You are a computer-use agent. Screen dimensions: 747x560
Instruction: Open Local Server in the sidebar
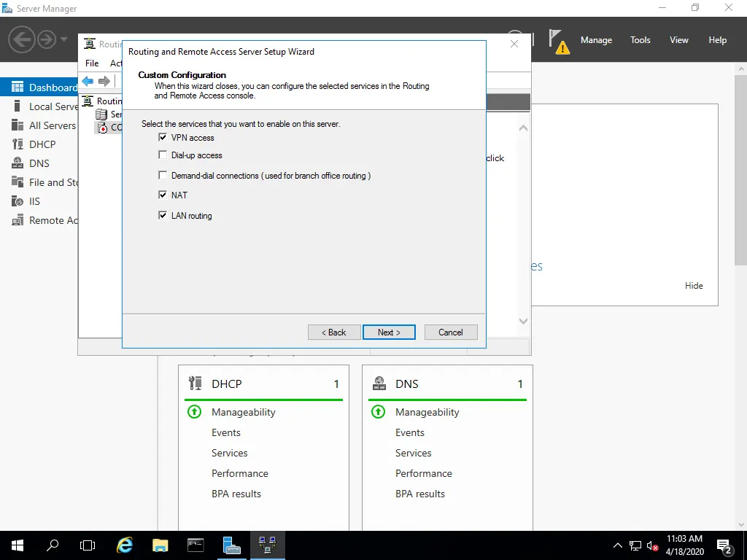(39, 106)
